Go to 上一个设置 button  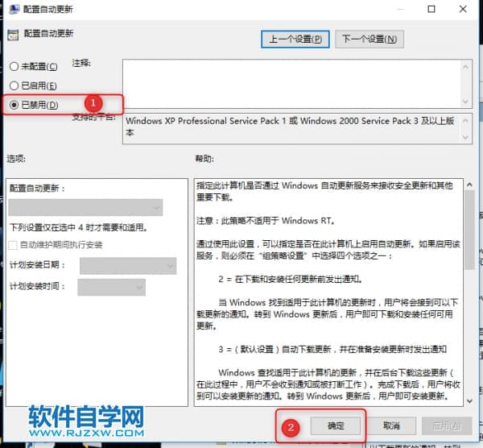[x=295, y=39]
